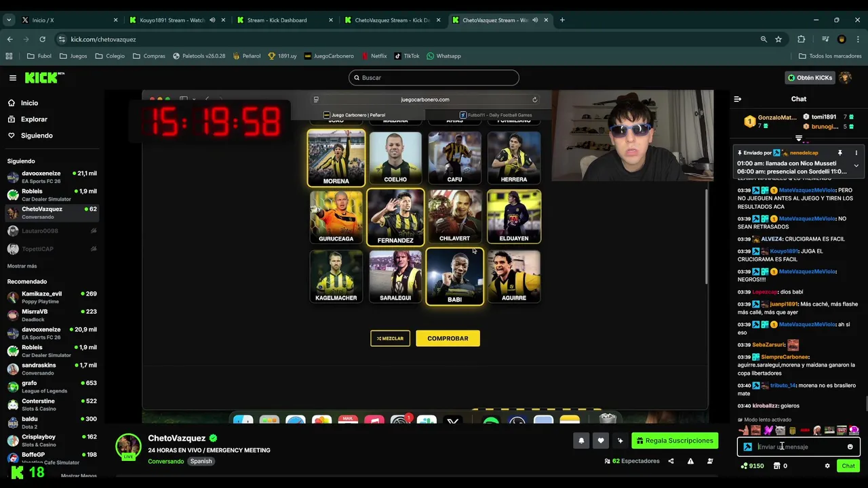Open the Futbol bookmarks folder

39,56
